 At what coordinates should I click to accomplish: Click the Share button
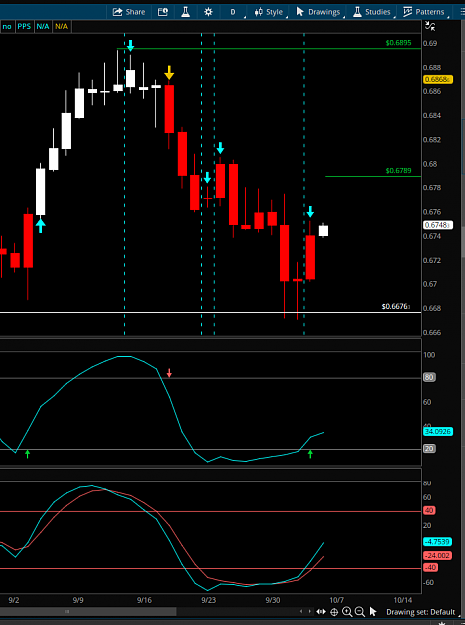[129, 12]
